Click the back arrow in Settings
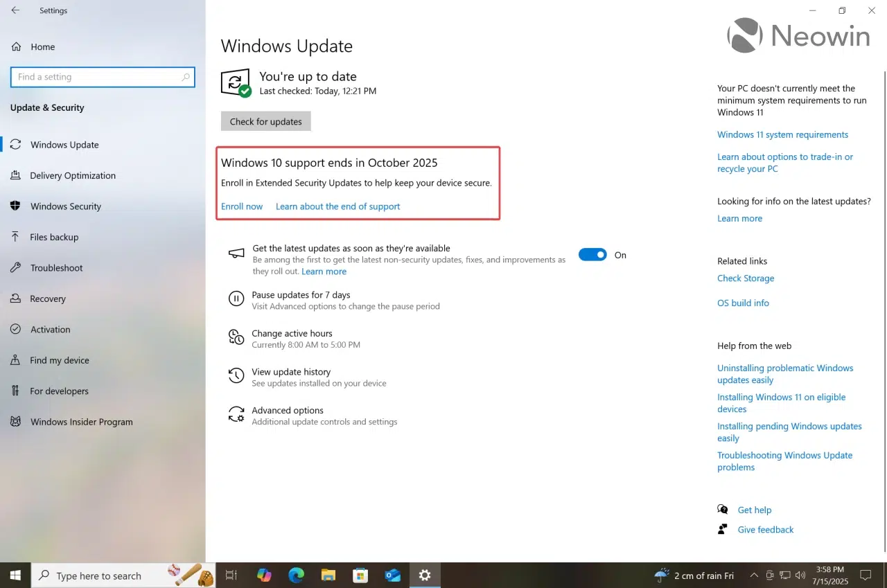887x588 pixels. (15, 10)
